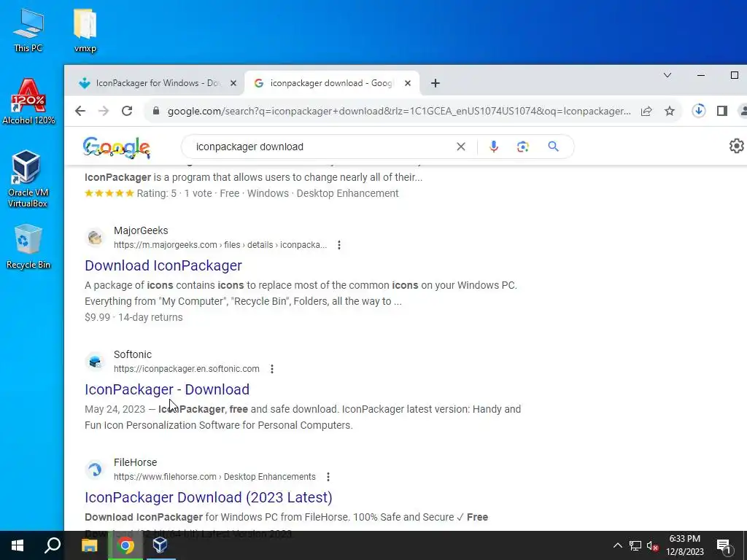The width and height of the screenshot is (747, 560).
Task: Submit search with magnifier icon
Action: 553,146
